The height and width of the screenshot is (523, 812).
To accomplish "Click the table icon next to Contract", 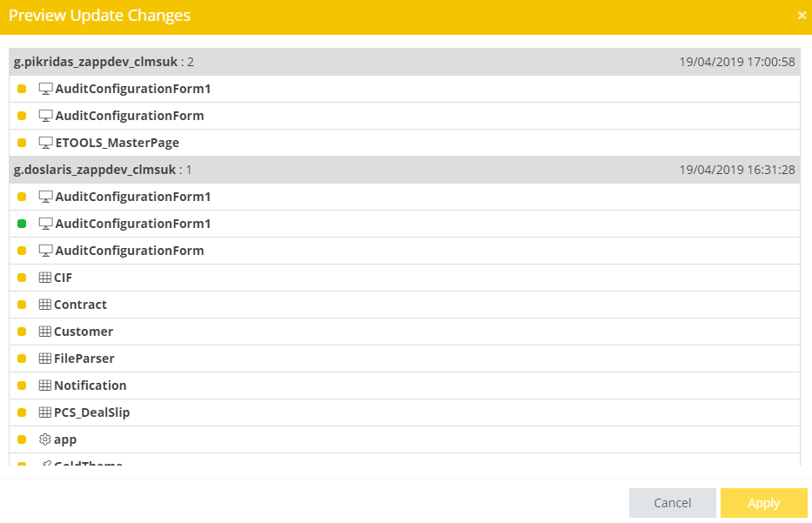I will tap(45, 305).
